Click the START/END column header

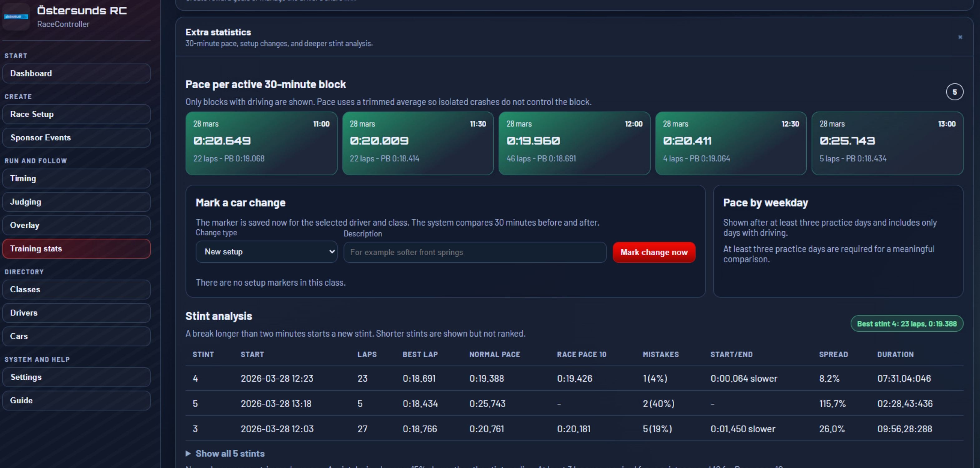[732, 354]
